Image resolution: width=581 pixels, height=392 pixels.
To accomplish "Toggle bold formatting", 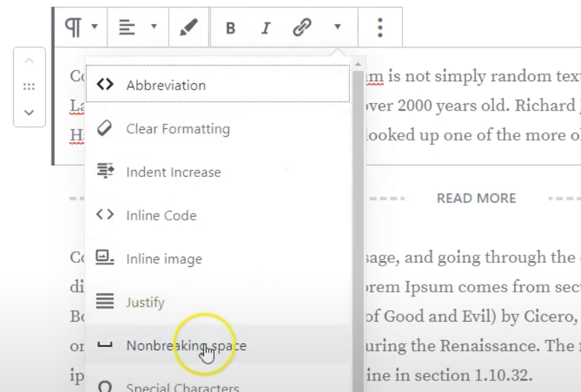I will click(x=230, y=28).
